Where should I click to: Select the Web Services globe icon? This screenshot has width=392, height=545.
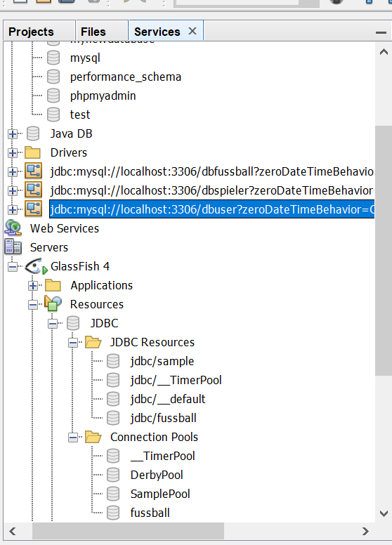(13, 228)
